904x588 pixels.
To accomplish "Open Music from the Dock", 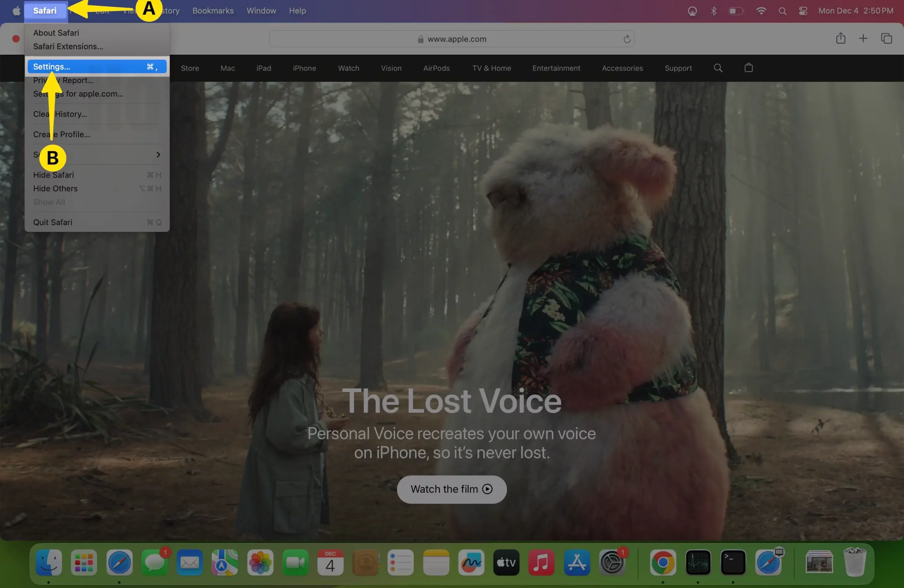I will click(x=542, y=563).
